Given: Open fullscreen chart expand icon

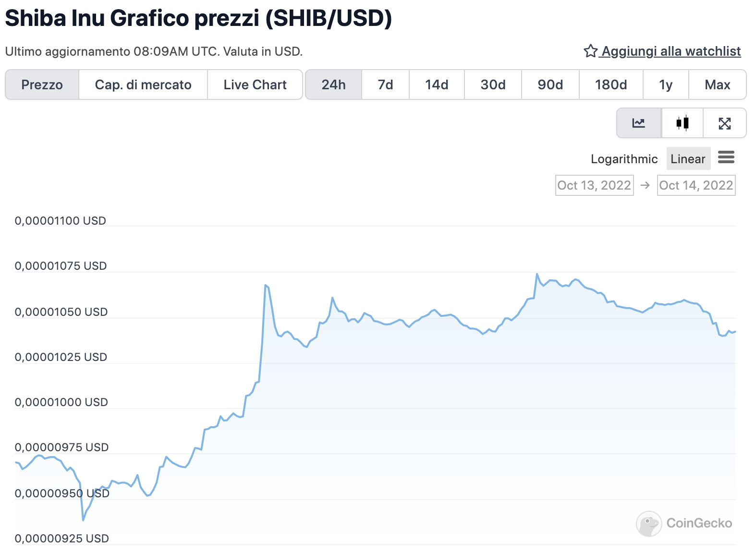Looking at the screenshot, I should coord(725,123).
